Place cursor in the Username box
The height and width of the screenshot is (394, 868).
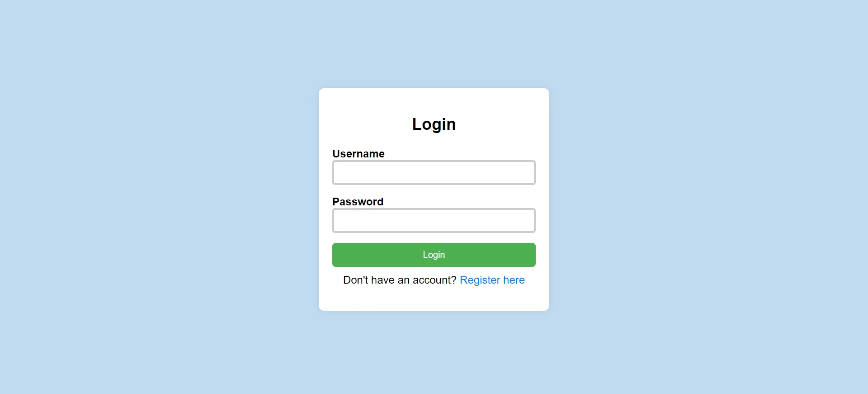click(434, 172)
